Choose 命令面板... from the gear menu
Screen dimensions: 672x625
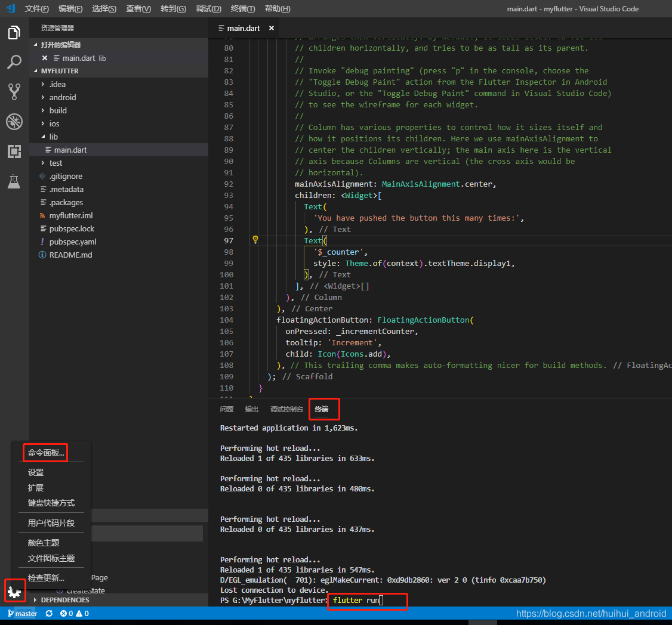coord(46,453)
